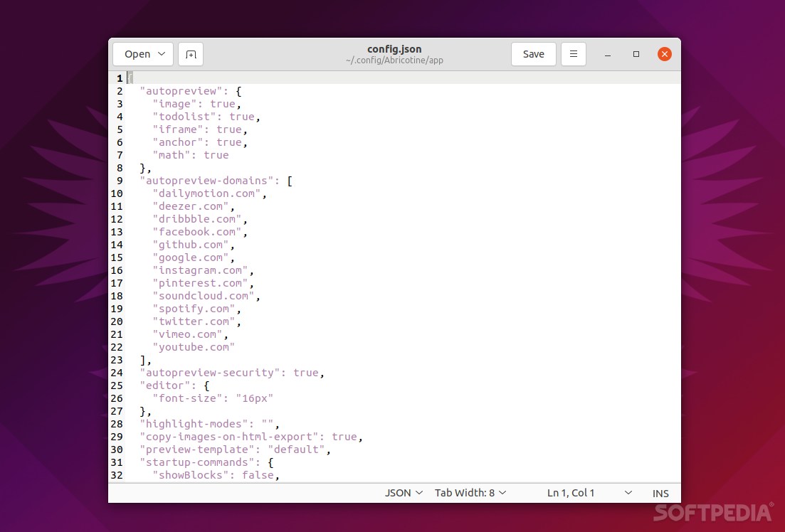Viewport: 785px width, 532px height.
Task: Create a new document tab icon
Action: [191, 54]
